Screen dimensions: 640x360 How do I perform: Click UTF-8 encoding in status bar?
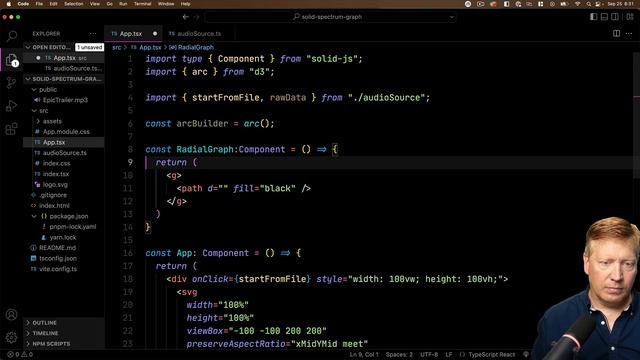point(429,355)
